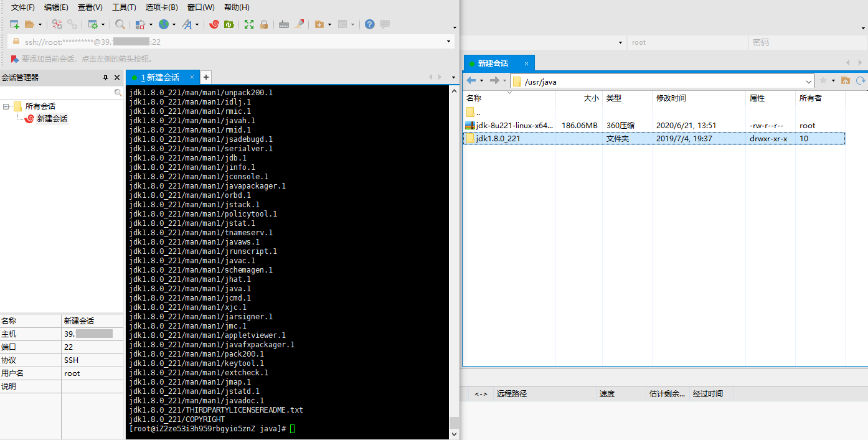Click the New session toolbar icon
Image resolution: width=868 pixels, height=440 pixels.
pos(14,24)
